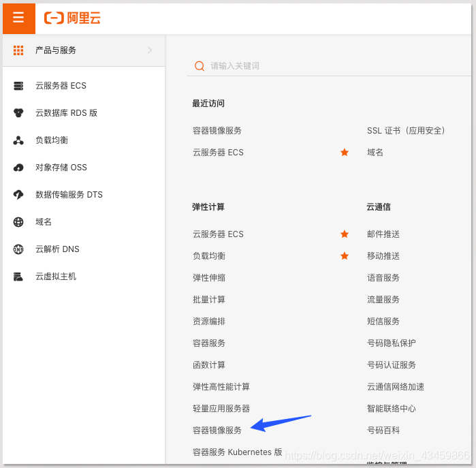476x468 pixels.
Task: Click the 最近访问 section heading
Action: point(208,104)
